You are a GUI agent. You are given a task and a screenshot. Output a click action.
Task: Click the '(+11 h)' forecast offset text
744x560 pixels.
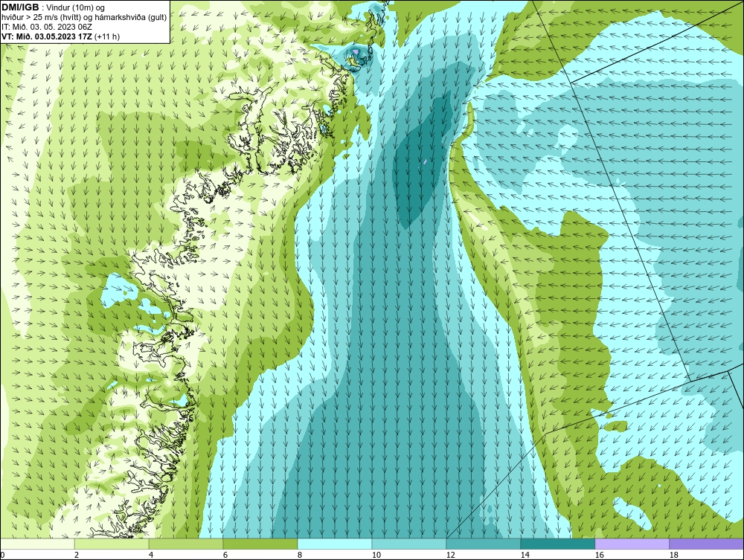tap(107, 36)
